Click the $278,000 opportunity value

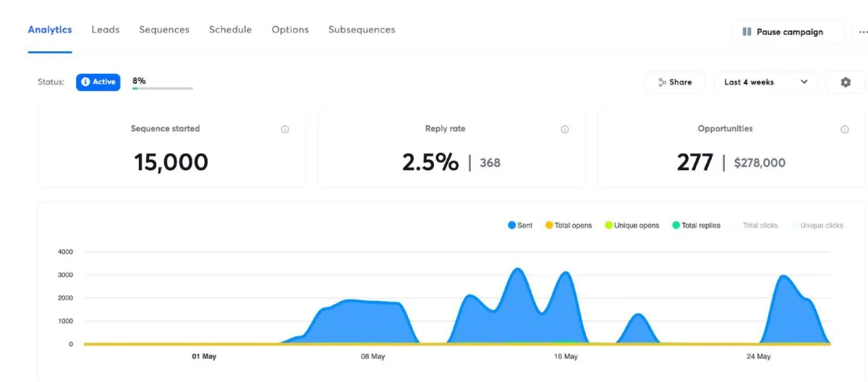click(x=759, y=163)
